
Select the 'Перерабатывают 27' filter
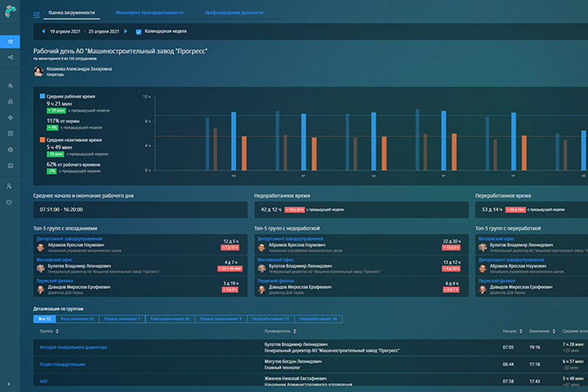[x=270, y=319]
